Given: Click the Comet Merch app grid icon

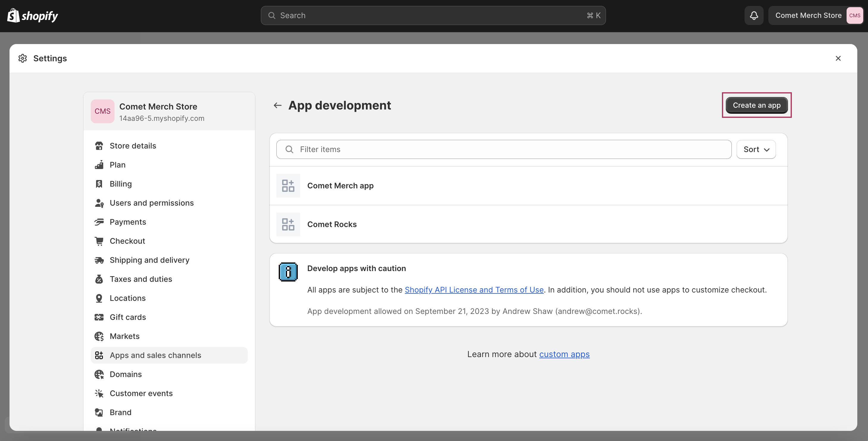Looking at the screenshot, I should pos(288,186).
